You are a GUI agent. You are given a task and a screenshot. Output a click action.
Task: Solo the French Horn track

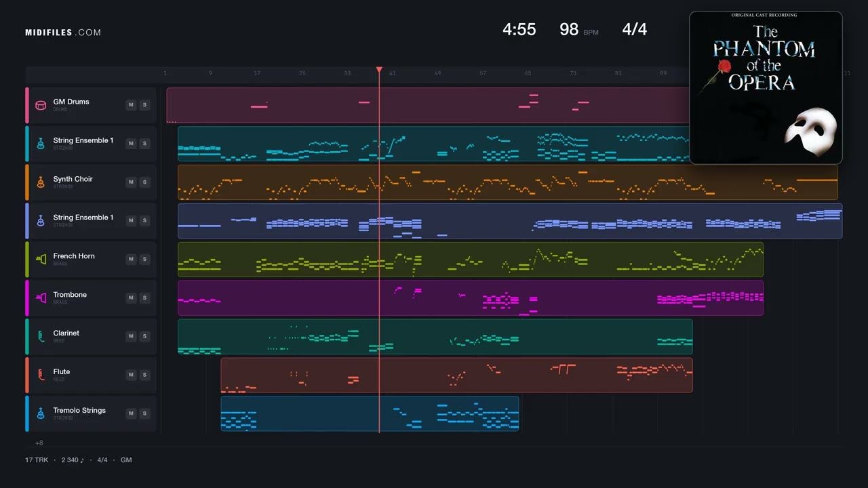click(144, 260)
